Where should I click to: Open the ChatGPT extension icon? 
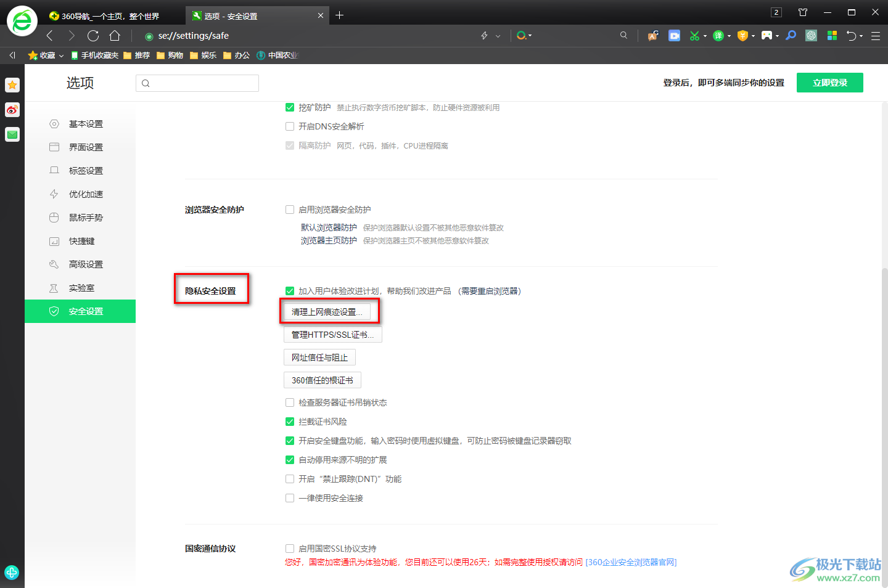pyautogui.click(x=812, y=36)
